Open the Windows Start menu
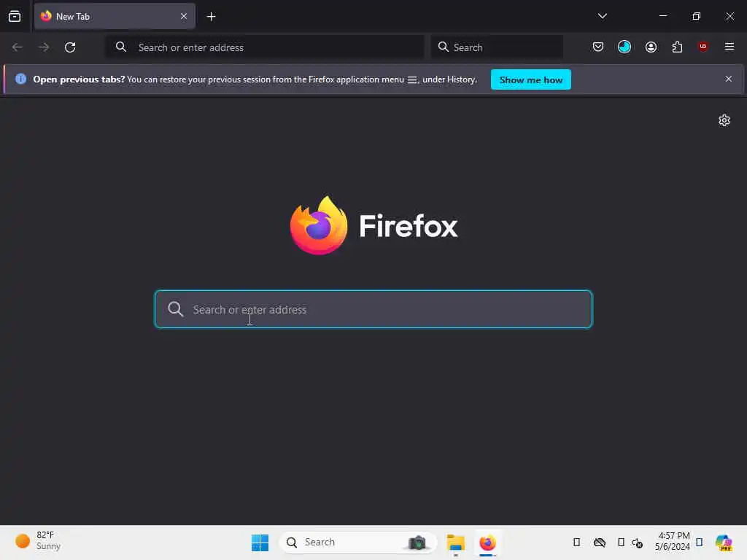Screen dimensions: 747x560 [260, 542]
